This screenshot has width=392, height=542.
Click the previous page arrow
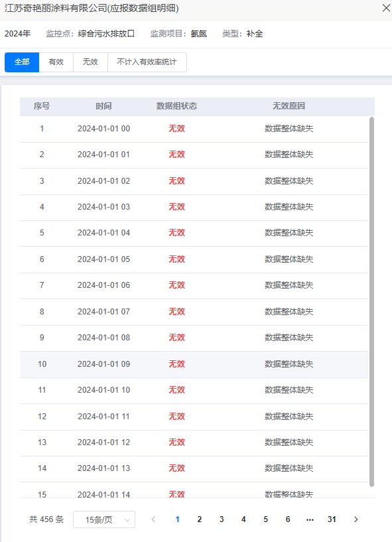[153, 519]
